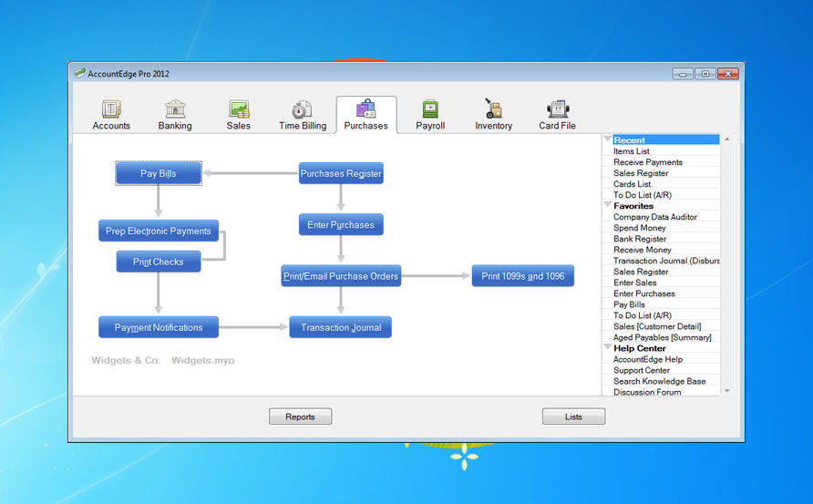Open Spend Money favorite
Viewport: 813px width, 504px height.
click(639, 228)
